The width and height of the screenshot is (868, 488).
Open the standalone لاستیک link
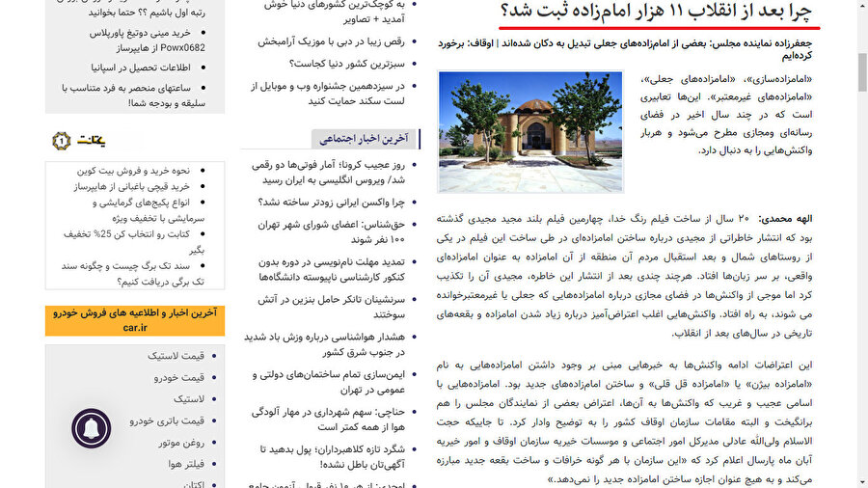click(189, 399)
